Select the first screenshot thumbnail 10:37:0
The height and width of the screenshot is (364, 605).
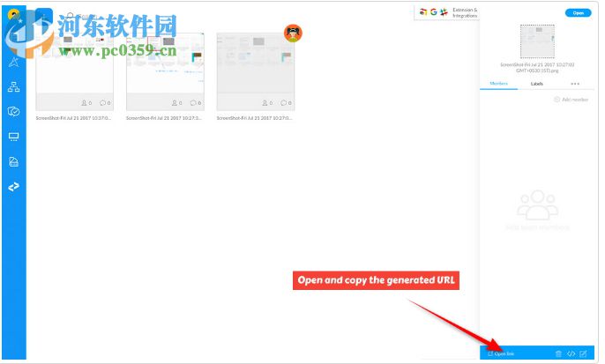74,71
